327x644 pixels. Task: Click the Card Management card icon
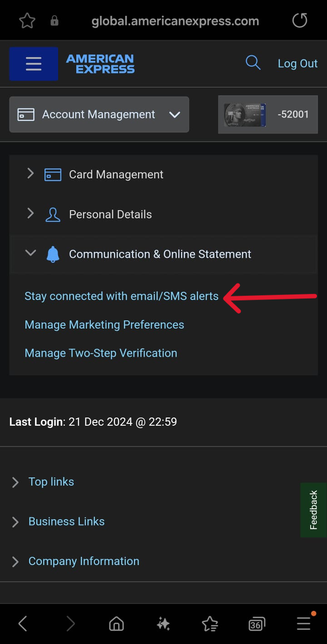[53, 174]
